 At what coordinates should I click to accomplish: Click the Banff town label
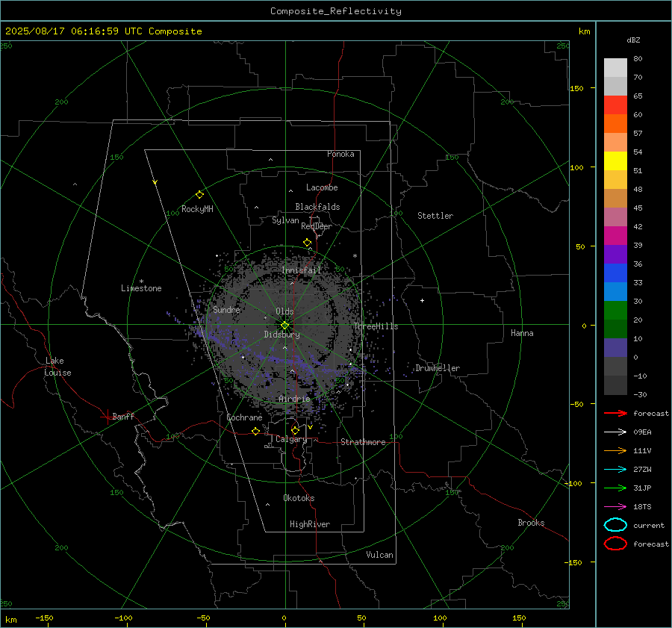123,416
